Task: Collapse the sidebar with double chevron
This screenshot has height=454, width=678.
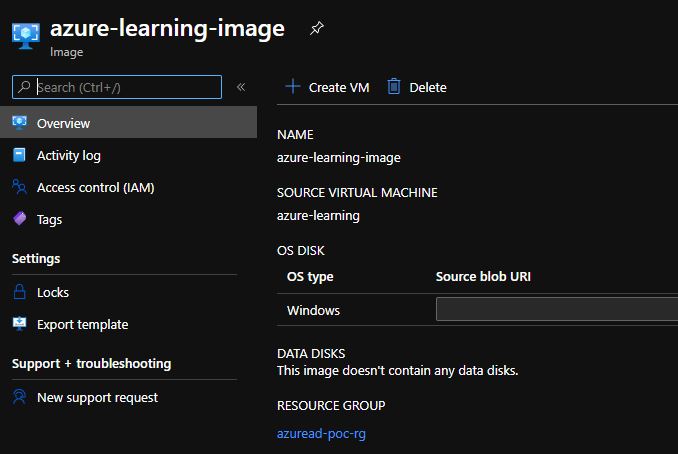Action: point(241,87)
